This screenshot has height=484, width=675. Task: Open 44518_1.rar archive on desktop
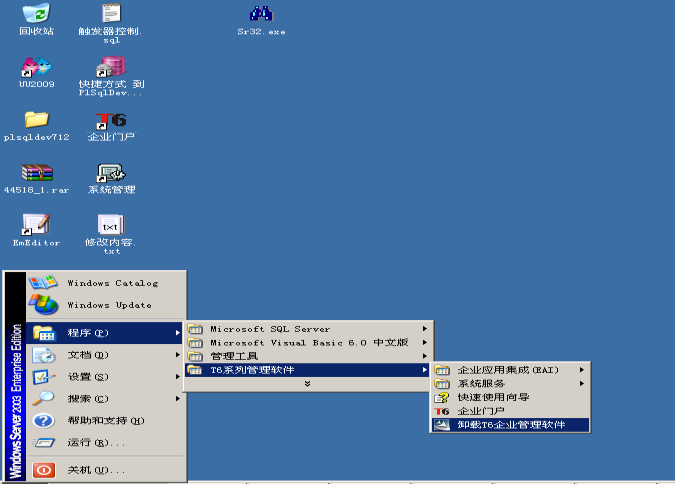pyautogui.click(x=36, y=173)
